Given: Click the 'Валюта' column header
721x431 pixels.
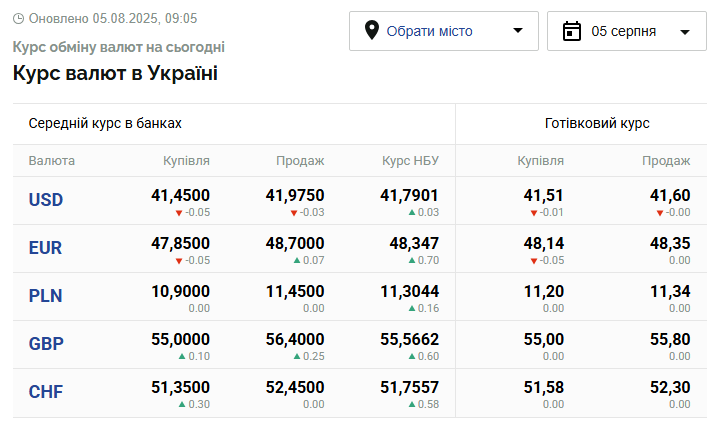Looking at the screenshot, I should pos(52,161).
